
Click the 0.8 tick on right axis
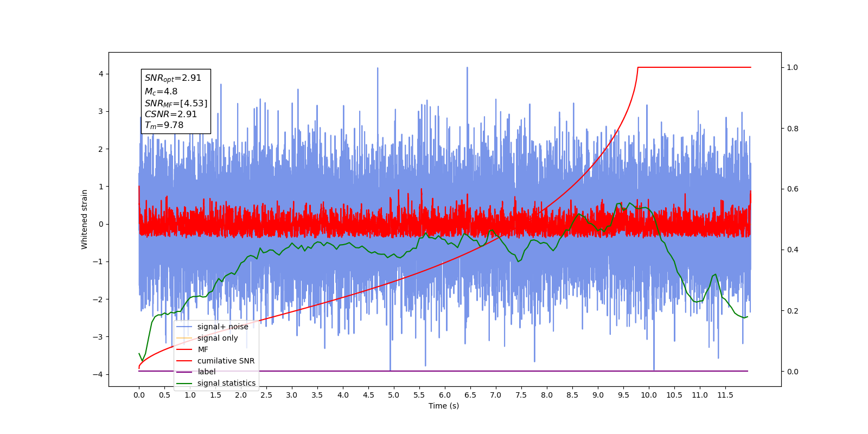pos(793,129)
